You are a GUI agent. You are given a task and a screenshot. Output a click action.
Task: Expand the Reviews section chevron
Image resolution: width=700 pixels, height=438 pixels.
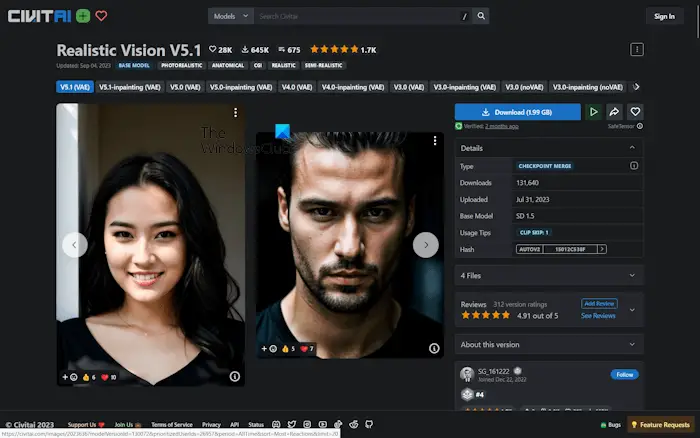click(x=632, y=309)
